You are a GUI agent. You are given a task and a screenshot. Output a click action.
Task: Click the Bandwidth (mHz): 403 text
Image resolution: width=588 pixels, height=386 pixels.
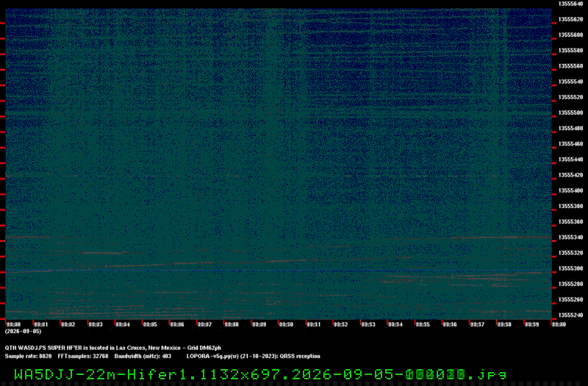(143, 357)
